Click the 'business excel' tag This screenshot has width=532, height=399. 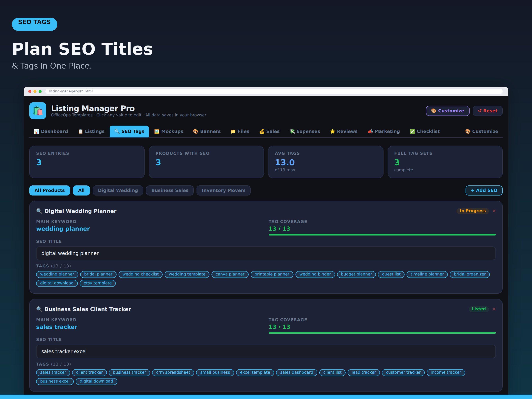point(55,381)
